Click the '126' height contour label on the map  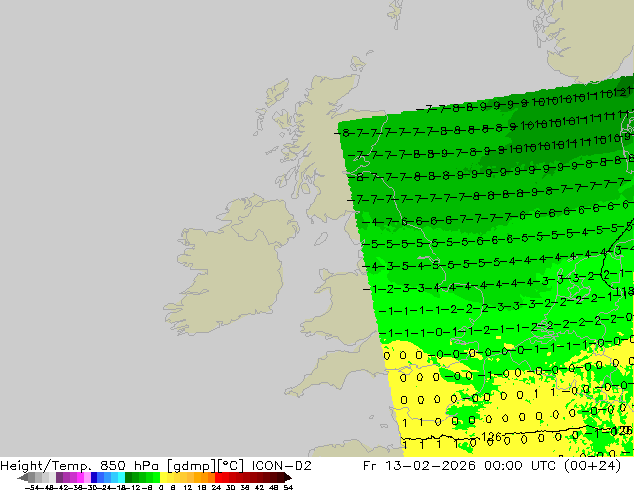click(x=491, y=437)
